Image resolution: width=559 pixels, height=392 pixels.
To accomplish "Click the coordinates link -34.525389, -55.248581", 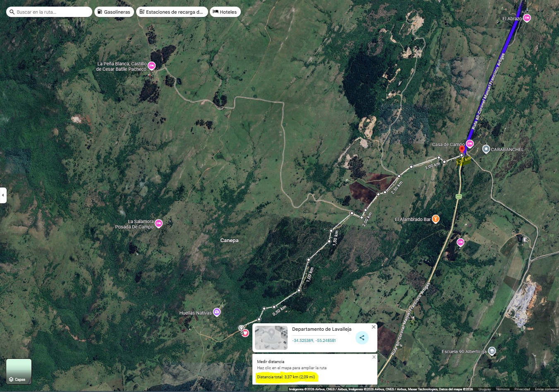I will pos(314,341).
